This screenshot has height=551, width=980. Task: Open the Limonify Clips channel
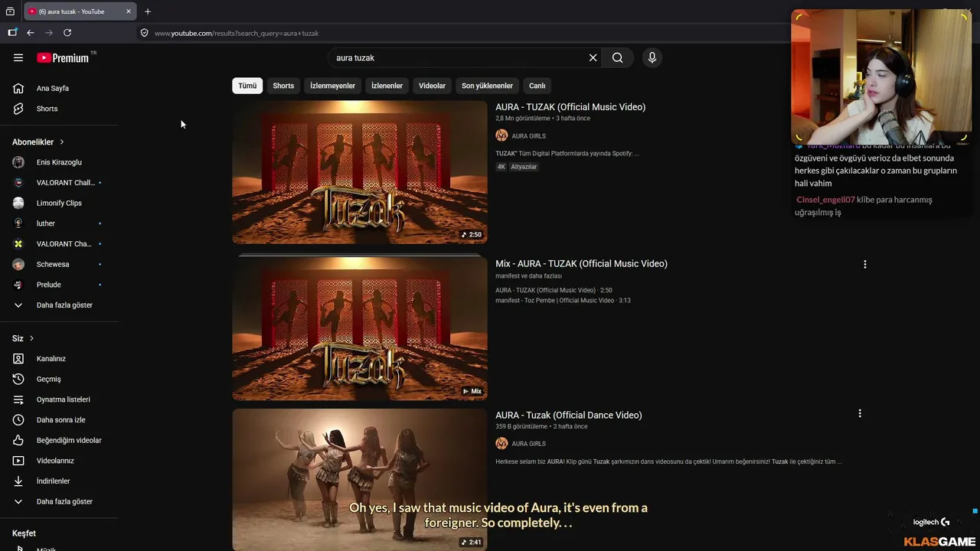(60, 203)
